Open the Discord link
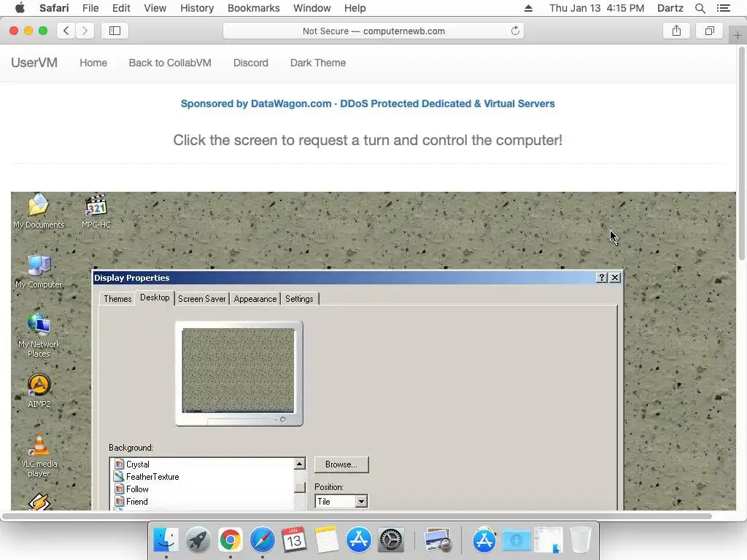 [x=251, y=63]
